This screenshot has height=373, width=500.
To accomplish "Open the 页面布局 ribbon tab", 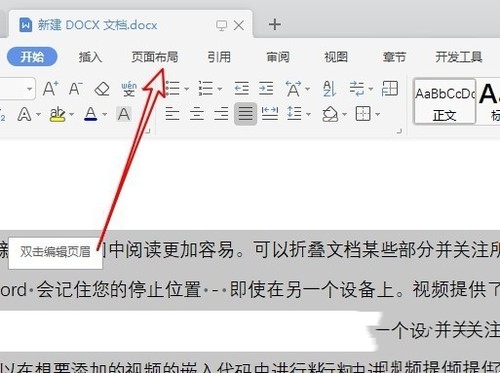I will [155, 57].
